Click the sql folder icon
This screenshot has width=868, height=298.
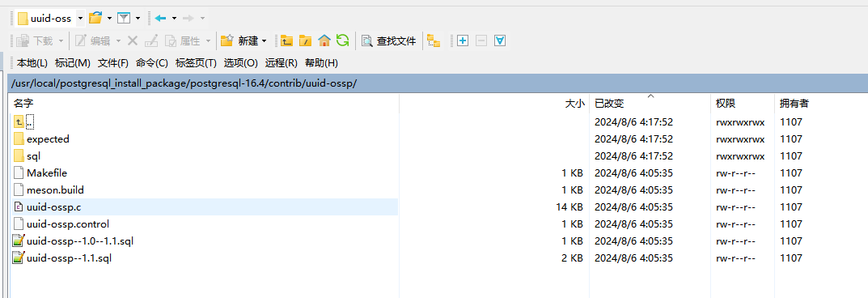click(19, 156)
